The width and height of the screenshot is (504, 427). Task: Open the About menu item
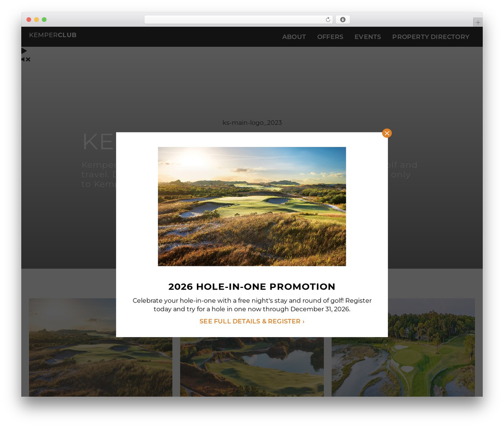(x=294, y=37)
